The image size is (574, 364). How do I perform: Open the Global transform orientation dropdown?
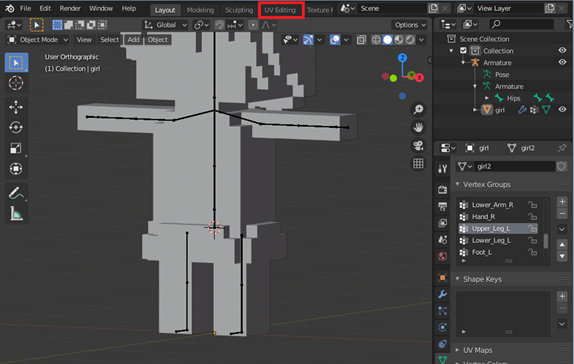[x=166, y=25]
